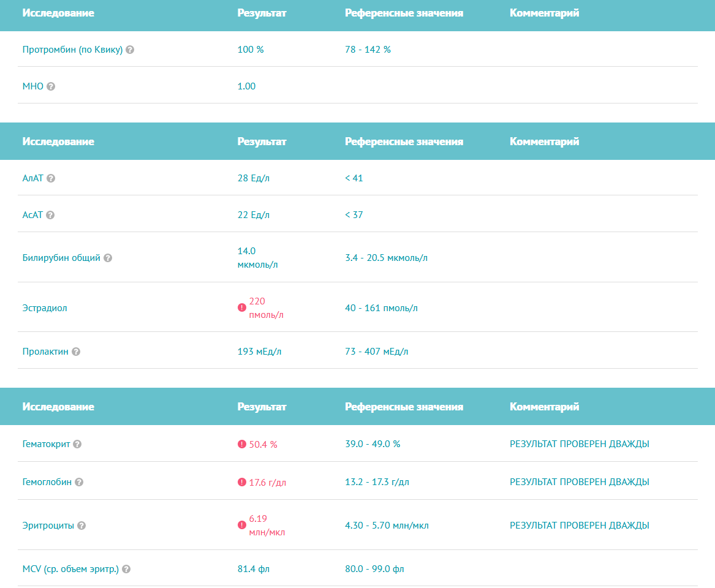Click the help icon next to АсАТ
Screen dimensions: 715x588
coord(50,215)
